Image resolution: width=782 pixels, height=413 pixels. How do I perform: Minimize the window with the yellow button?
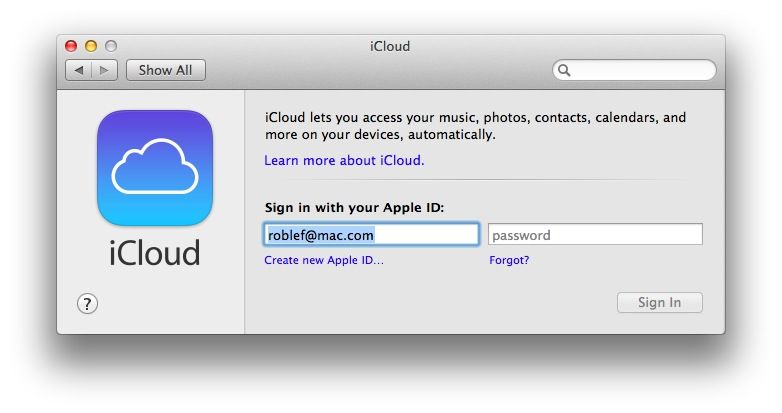tap(91, 46)
